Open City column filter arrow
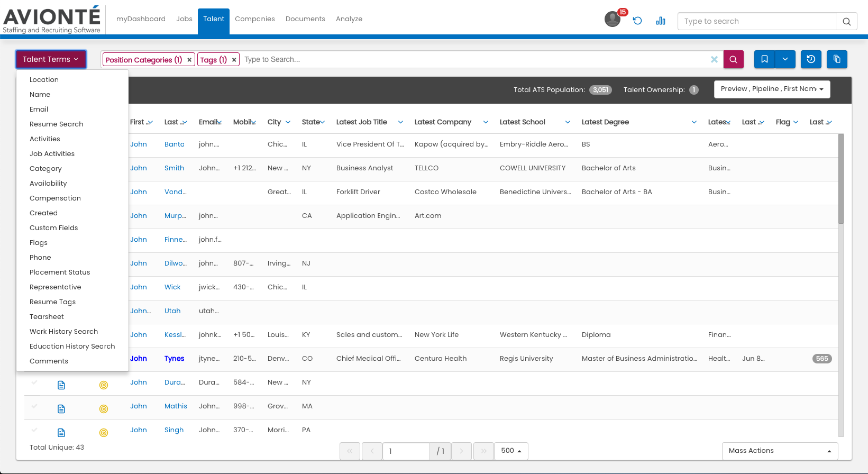The height and width of the screenshot is (474, 868). click(288, 122)
